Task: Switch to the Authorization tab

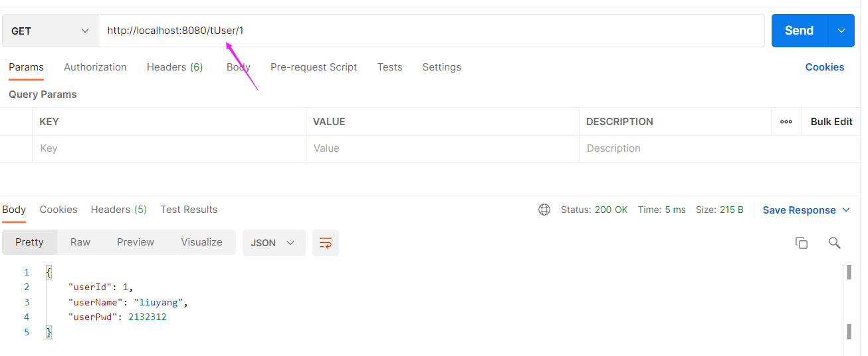Action: [x=95, y=67]
